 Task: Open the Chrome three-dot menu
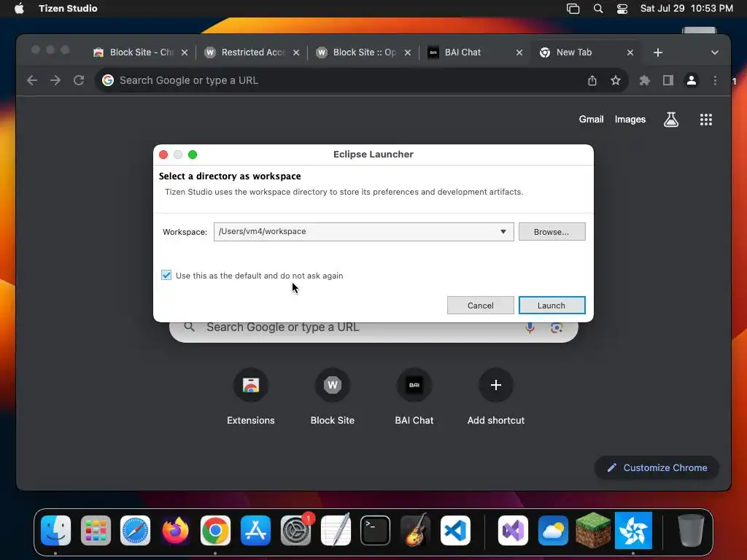pos(715,80)
